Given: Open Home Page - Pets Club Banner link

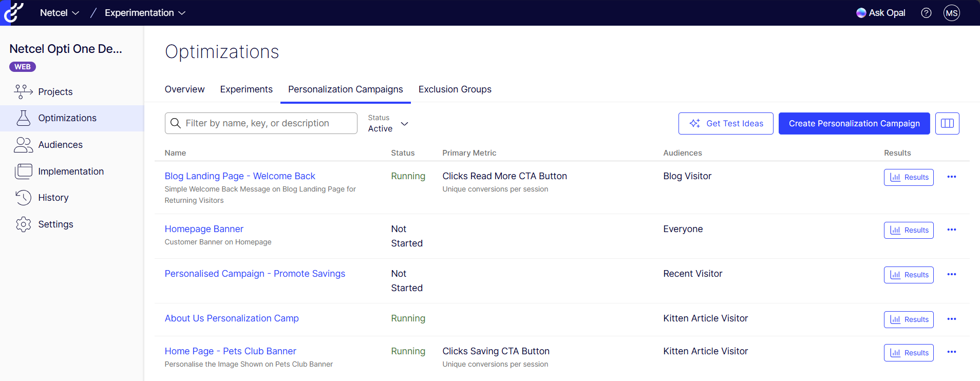Looking at the screenshot, I should pyautogui.click(x=230, y=351).
